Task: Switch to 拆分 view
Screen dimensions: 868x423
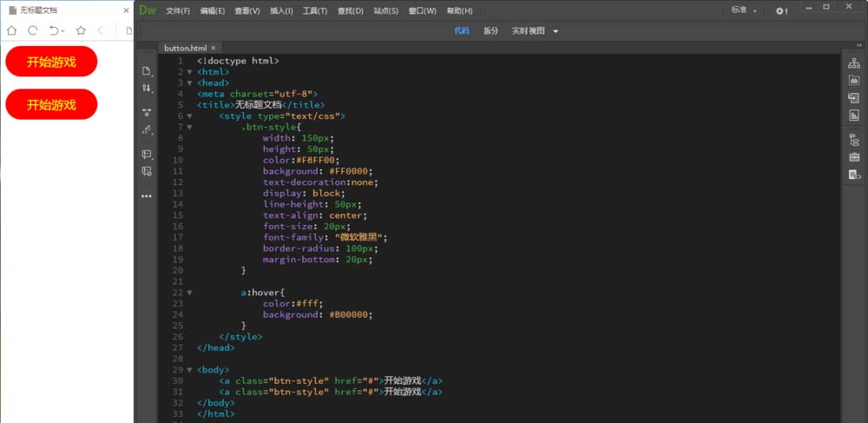Action: [x=490, y=31]
